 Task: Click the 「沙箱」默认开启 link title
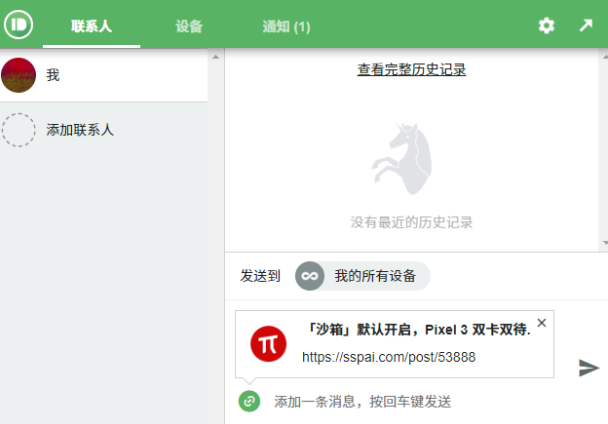tap(417, 330)
